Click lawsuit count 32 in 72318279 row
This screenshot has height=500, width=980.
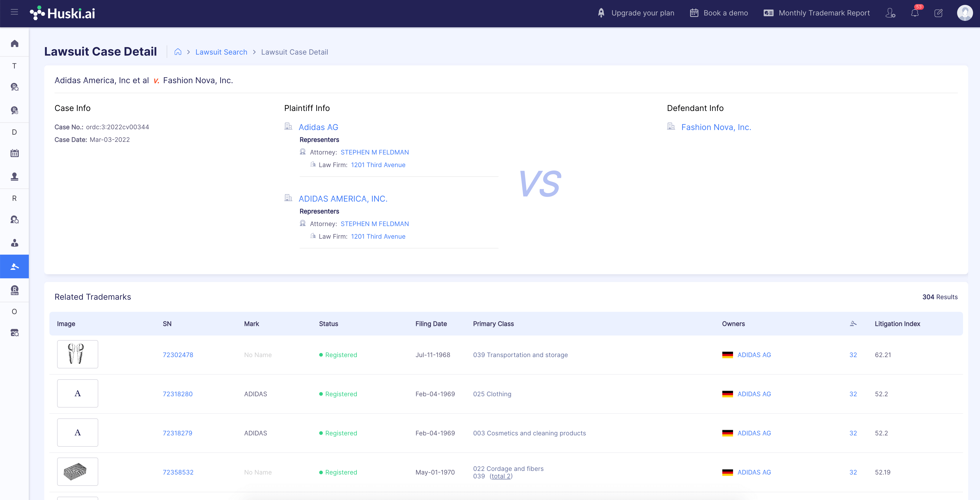(x=853, y=433)
